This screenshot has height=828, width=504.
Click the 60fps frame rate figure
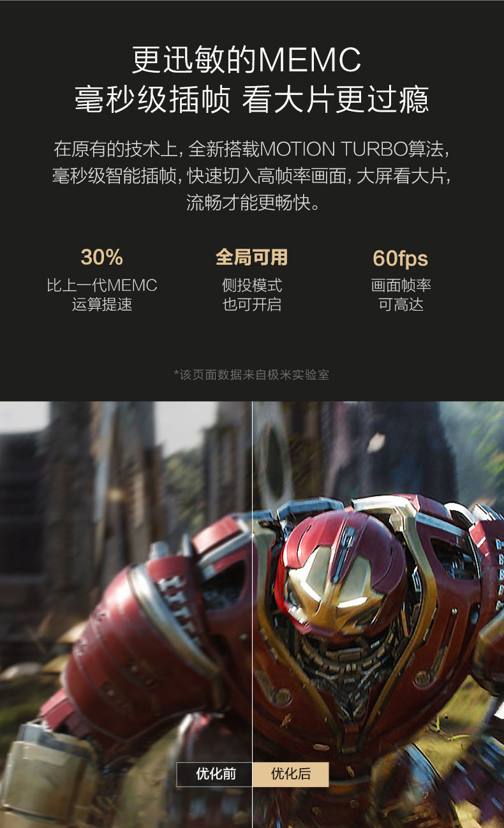[400, 258]
